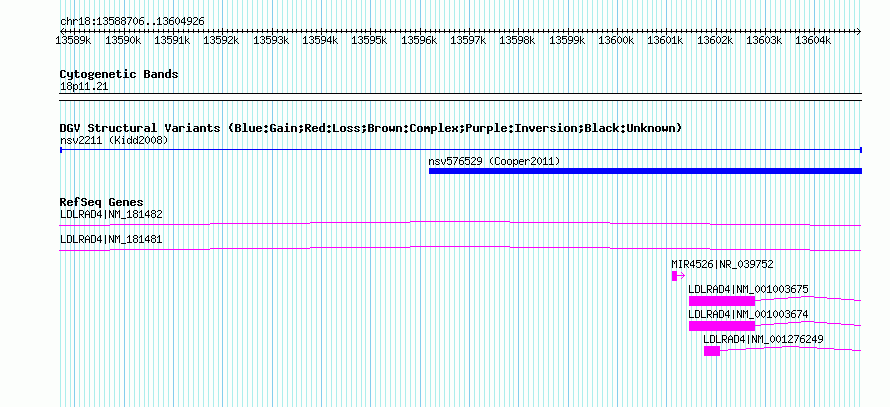Select the thin blue nsv2211 gain line

[461, 150]
